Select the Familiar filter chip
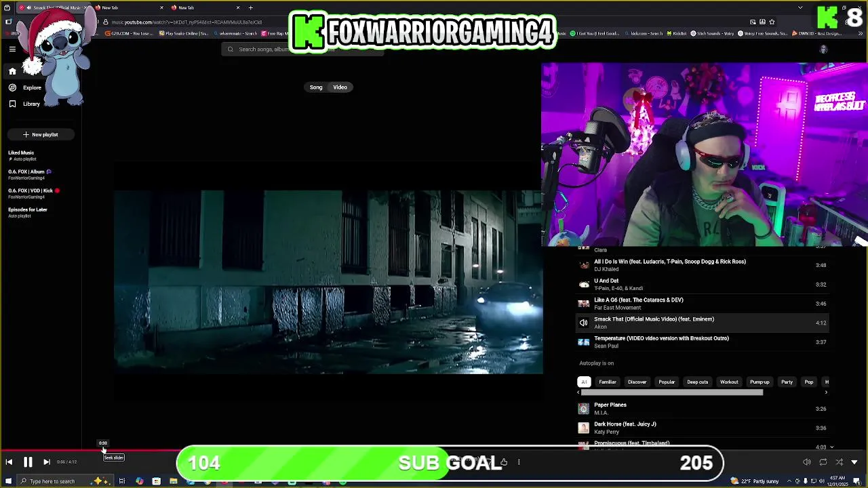This screenshot has width=868, height=488. [608, 382]
